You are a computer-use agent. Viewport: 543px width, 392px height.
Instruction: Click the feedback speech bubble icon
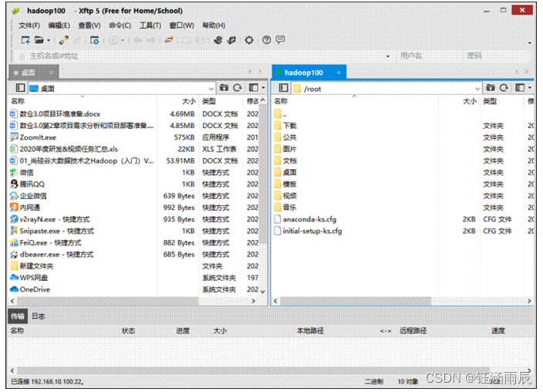coord(280,40)
